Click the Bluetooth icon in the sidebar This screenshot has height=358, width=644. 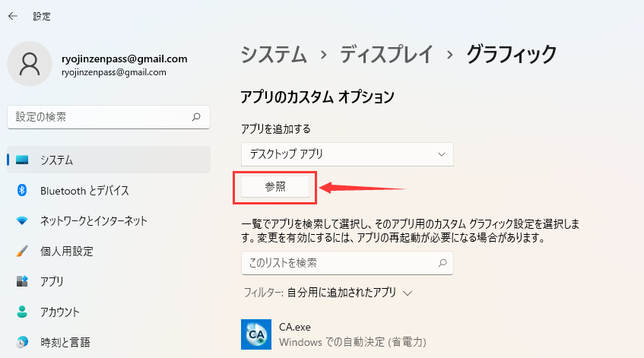22,191
